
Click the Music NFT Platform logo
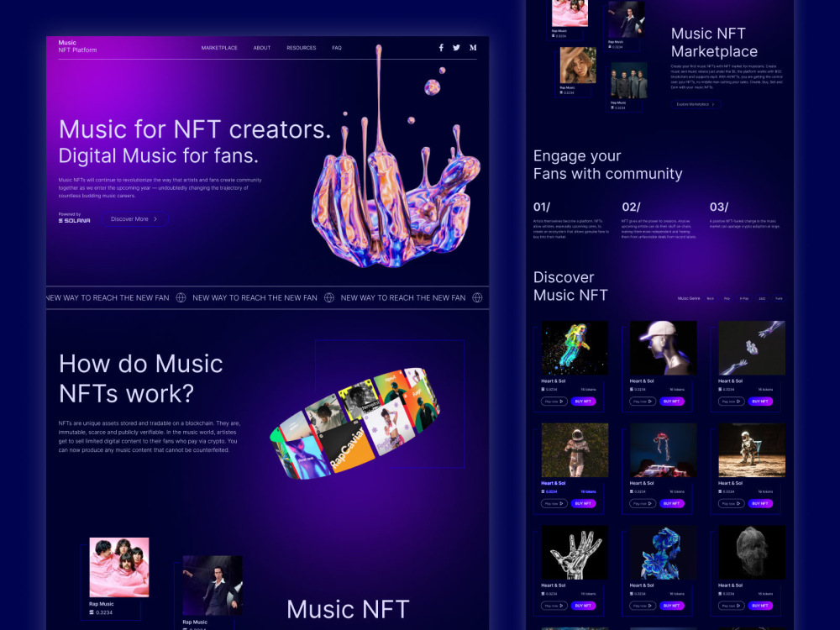(77, 46)
